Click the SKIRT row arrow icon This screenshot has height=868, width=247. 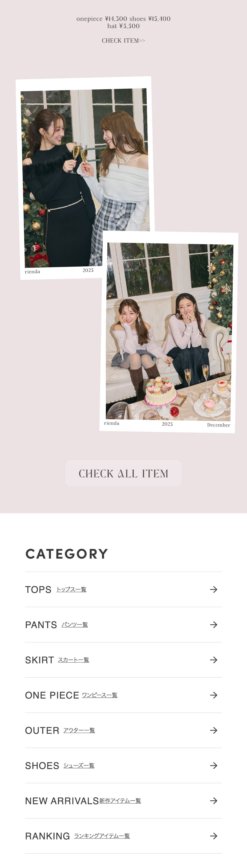point(213,660)
